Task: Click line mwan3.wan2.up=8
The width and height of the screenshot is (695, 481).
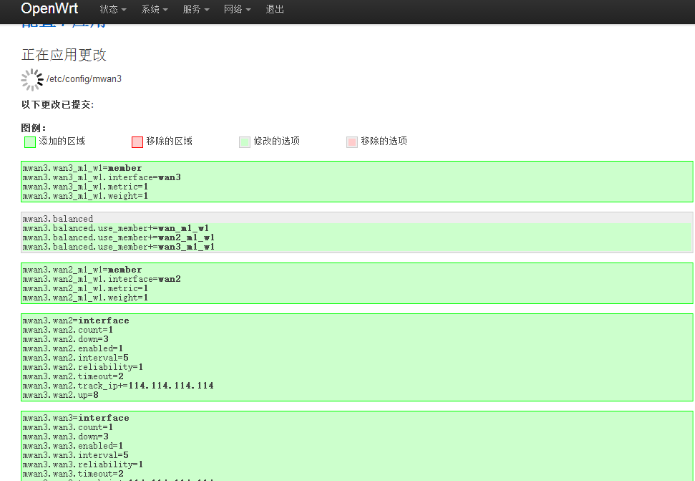Action: [x=60, y=395]
